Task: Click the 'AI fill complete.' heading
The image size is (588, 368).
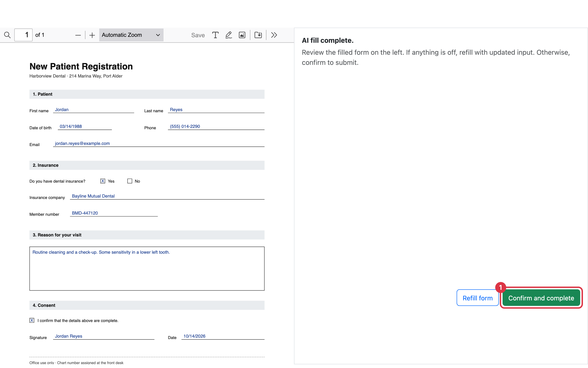Action: pyautogui.click(x=328, y=40)
